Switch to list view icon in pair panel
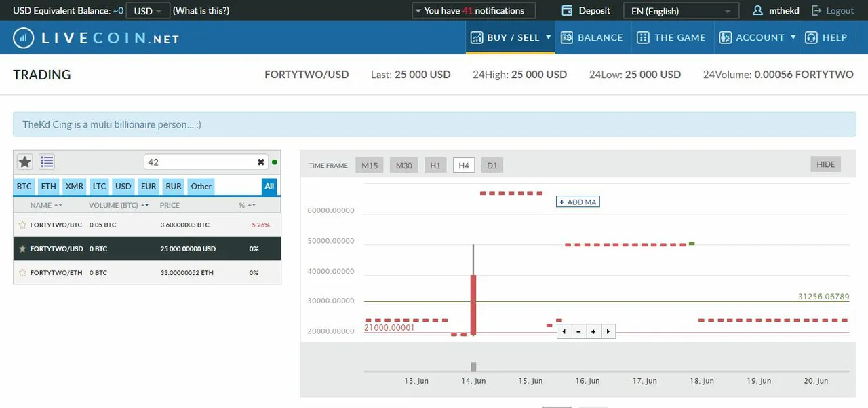Screen dimensions: 868x408 point(47,162)
